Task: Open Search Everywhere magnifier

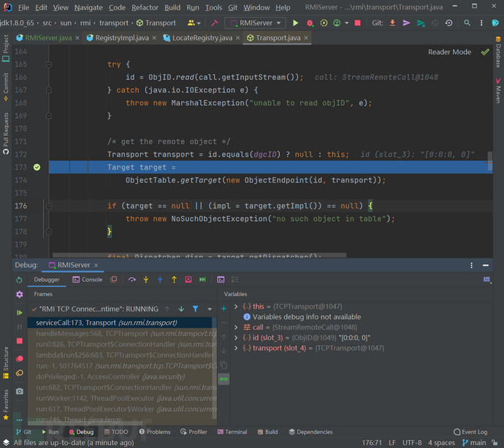Action: pyautogui.click(x=467, y=23)
